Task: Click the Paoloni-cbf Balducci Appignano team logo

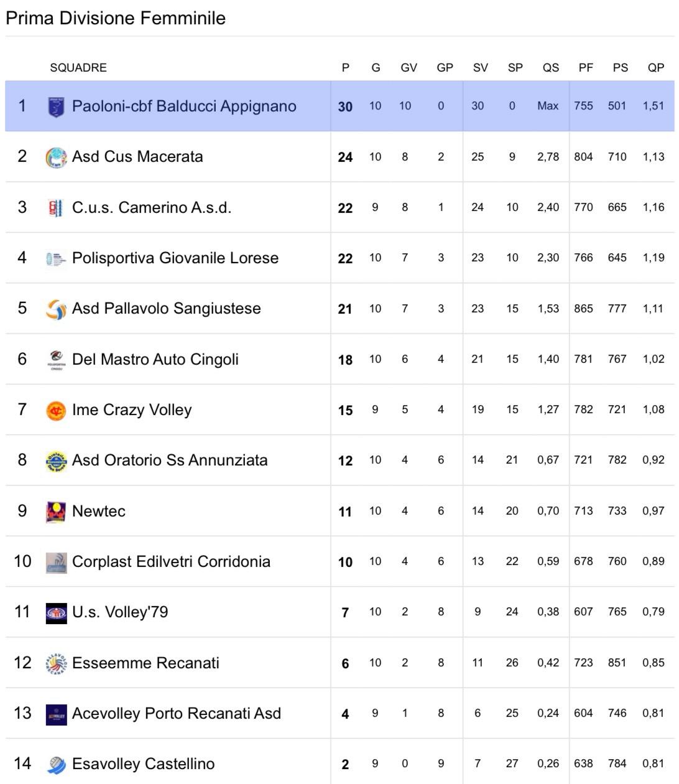Action: click(x=56, y=107)
